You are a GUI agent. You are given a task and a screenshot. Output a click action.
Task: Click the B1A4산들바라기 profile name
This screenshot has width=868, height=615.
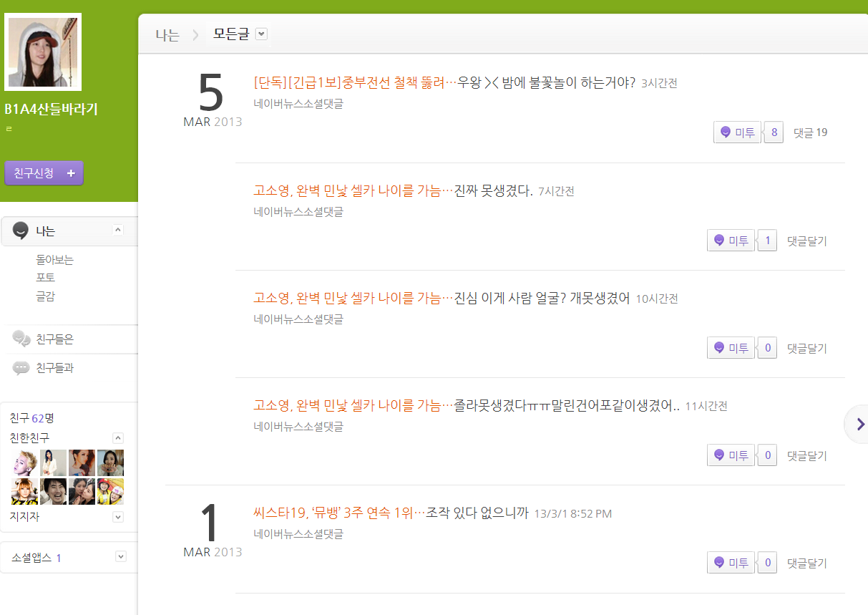(51, 110)
